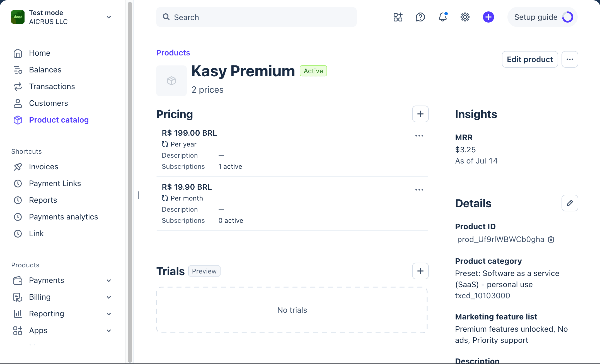This screenshot has width=600, height=364.
Task: Expand the Reporting section chevron
Action: (109, 314)
